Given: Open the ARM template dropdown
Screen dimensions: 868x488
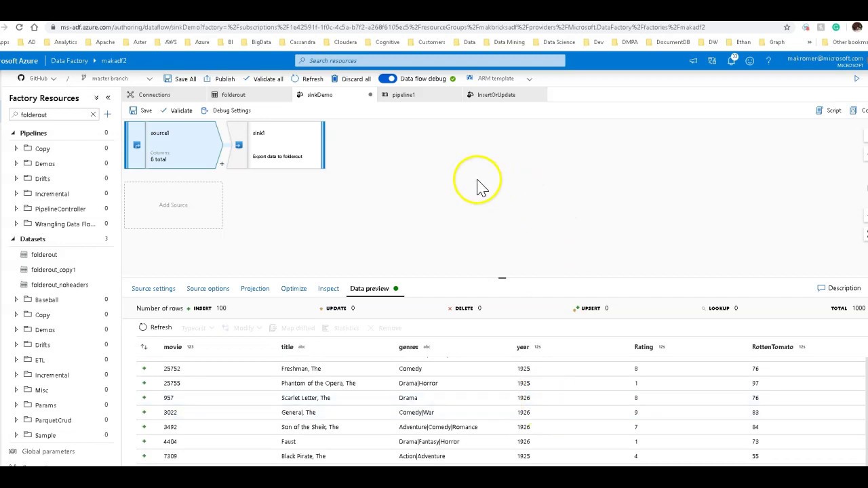Looking at the screenshot, I should pyautogui.click(x=499, y=79).
